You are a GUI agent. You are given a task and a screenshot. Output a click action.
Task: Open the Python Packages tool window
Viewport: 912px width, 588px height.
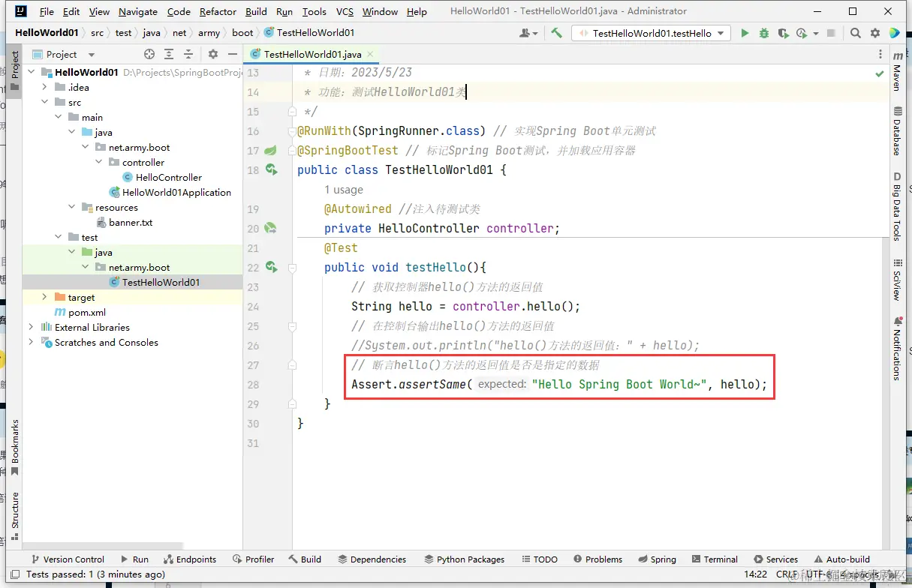(x=465, y=559)
